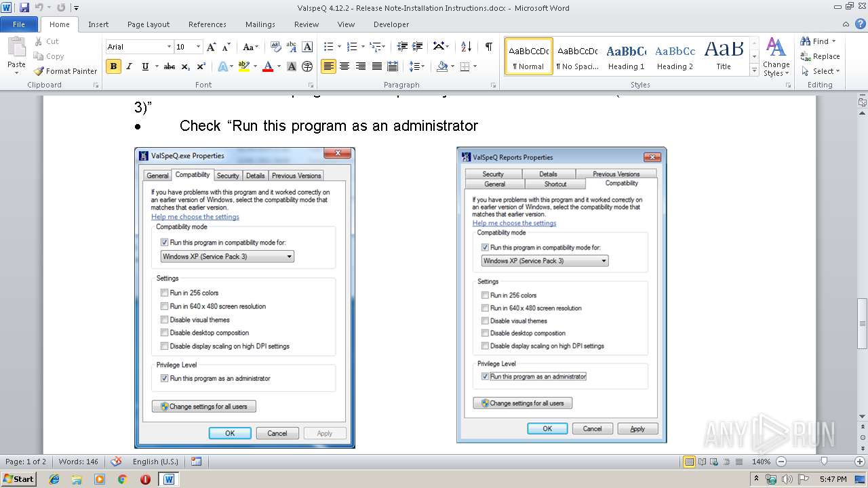Click the spelling check status bar icon
868x488 pixels.
click(x=116, y=462)
